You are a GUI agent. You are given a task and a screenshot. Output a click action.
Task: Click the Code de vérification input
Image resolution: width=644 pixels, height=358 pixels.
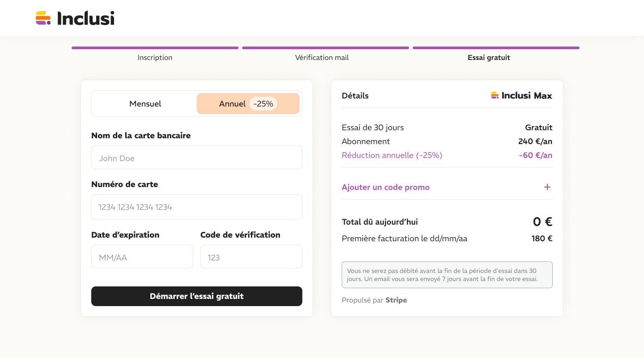tap(251, 257)
